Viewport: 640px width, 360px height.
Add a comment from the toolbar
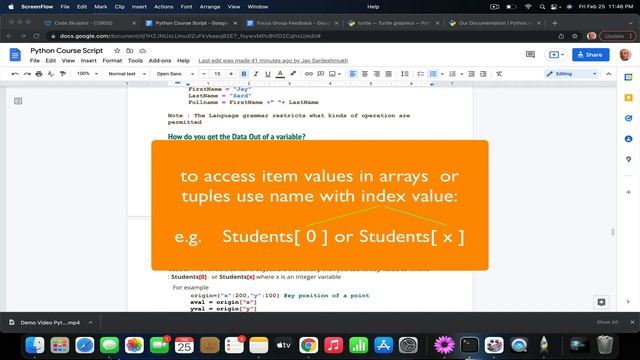pos(320,74)
